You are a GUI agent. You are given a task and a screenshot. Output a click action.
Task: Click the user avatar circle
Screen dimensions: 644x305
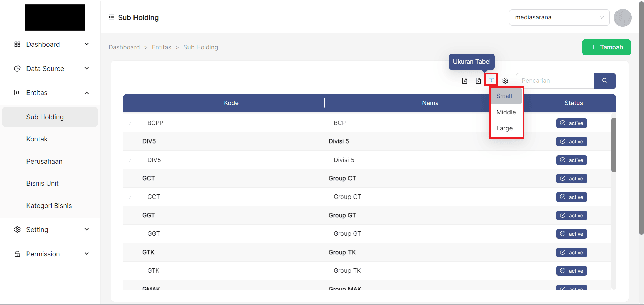coord(623,18)
